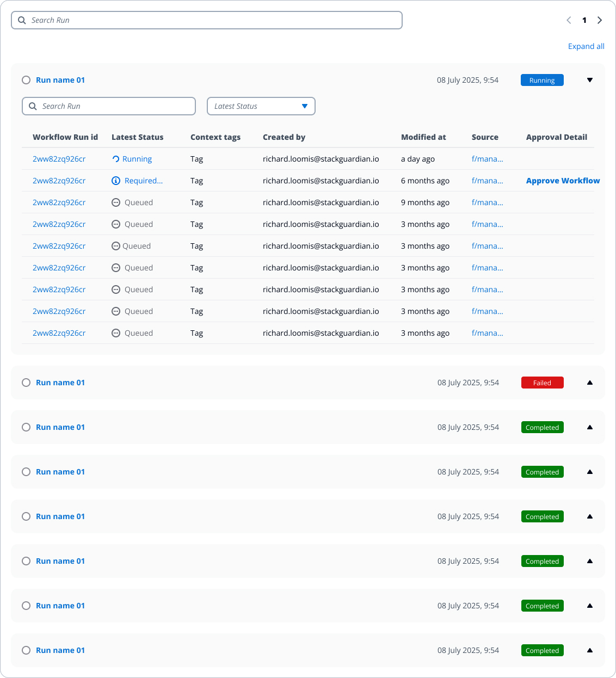Click the Expand all link
616x678 pixels.
click(x=586, y=46)
